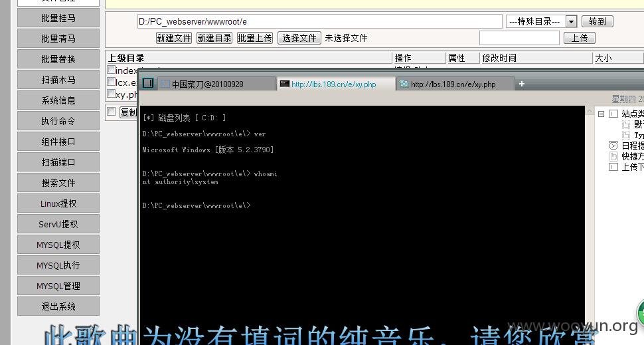The width and height of the screenshot is (644, 345).
Task: Click 'Microsoft Windows [版本 5.2.3790]' output line
Action: [208, 150]
